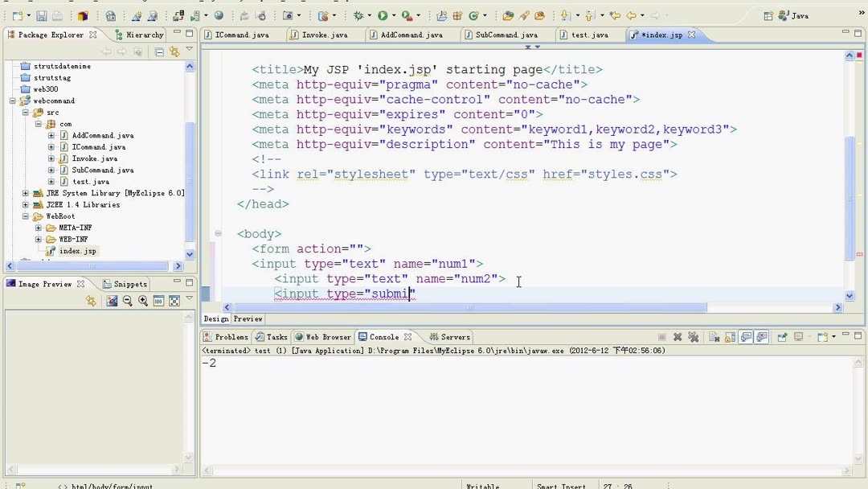Expand the WEB-INF folder in Package Explorer
Image resolution: width=868 pixels, height=489 pixels.
pos(38,239)
